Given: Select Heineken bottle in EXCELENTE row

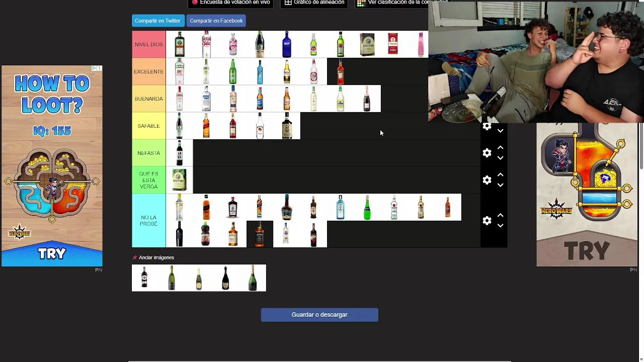Looking at the screenshot, I should (x=233, y=71).
